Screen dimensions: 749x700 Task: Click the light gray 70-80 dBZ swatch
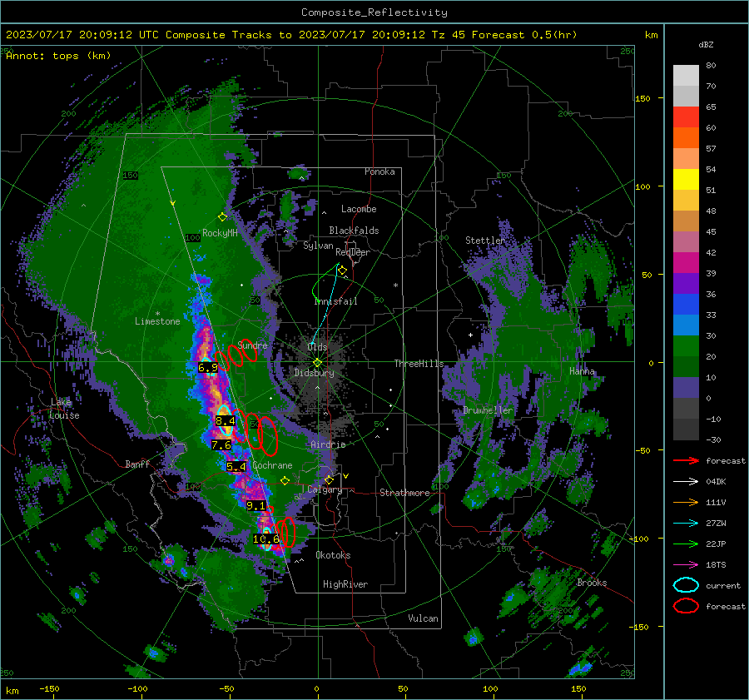pyautogui.click(x=686, y=76)
